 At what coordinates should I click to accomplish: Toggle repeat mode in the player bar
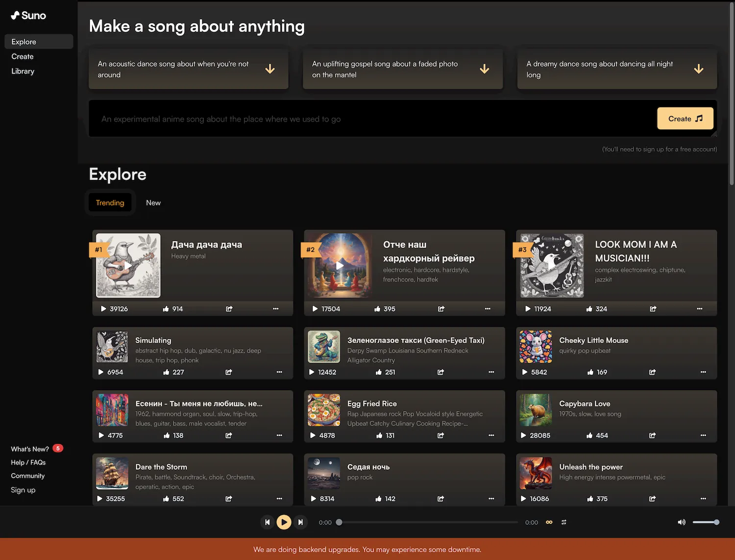click(x=564, y=522)
